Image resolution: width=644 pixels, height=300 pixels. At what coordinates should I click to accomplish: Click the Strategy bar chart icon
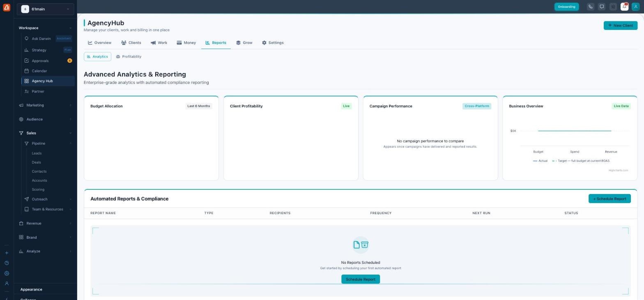coord(27,50)
